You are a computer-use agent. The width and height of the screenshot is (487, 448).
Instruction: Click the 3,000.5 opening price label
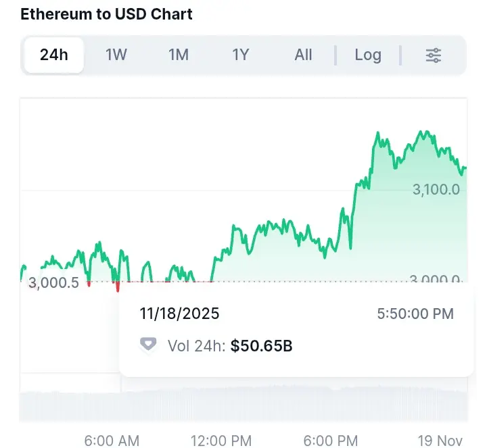coord(53,283)
